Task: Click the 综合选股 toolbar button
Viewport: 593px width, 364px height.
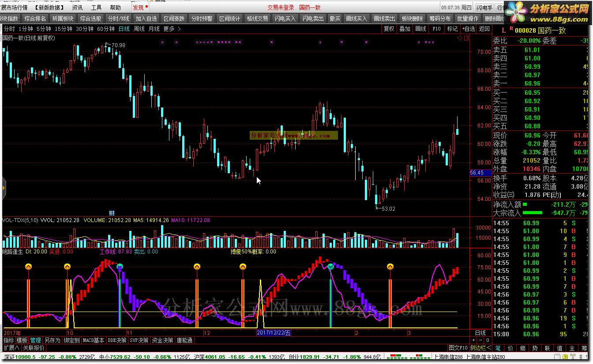Action: coord(91,19)
